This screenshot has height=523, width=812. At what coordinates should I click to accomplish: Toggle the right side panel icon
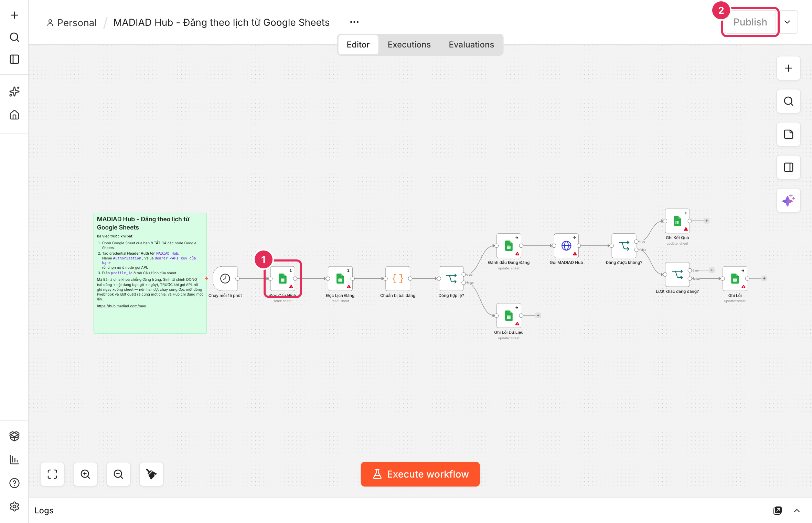789,167
